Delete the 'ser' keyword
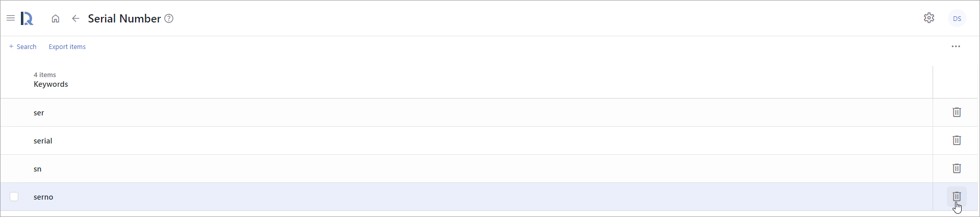Viewport: 980px width, 217px height. [957, 112]
